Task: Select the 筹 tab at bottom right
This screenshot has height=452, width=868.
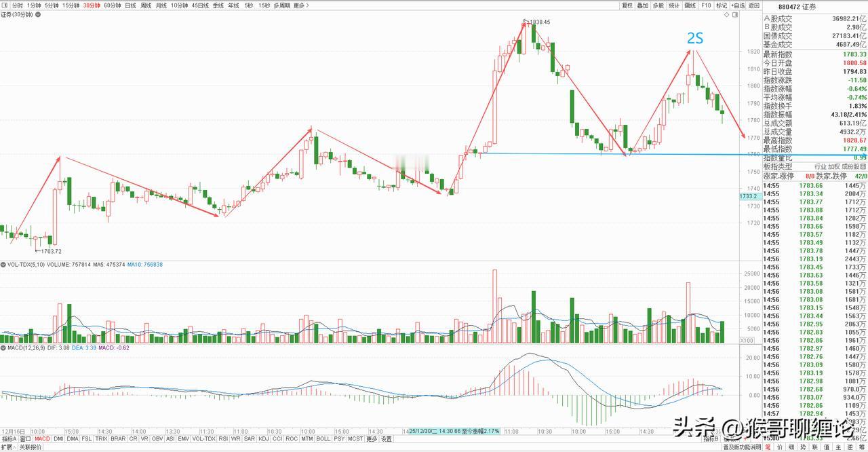Action: click(x=861, y=447)
